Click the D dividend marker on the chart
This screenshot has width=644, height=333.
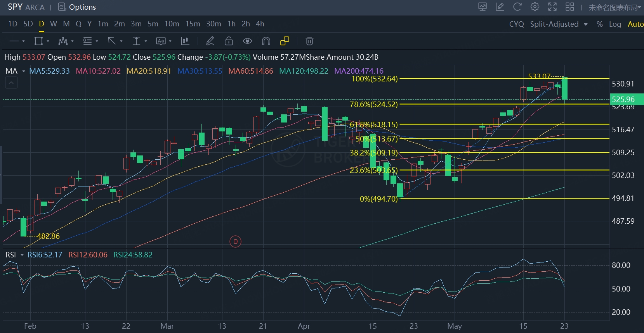click(x=236, y=242)
